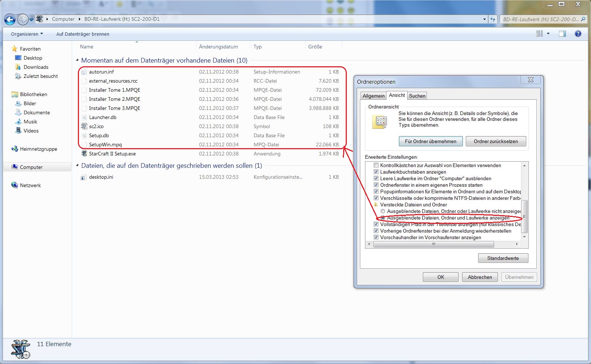
Task: Collapse the Dateien zu schreiben group
Action: point(77,166)
